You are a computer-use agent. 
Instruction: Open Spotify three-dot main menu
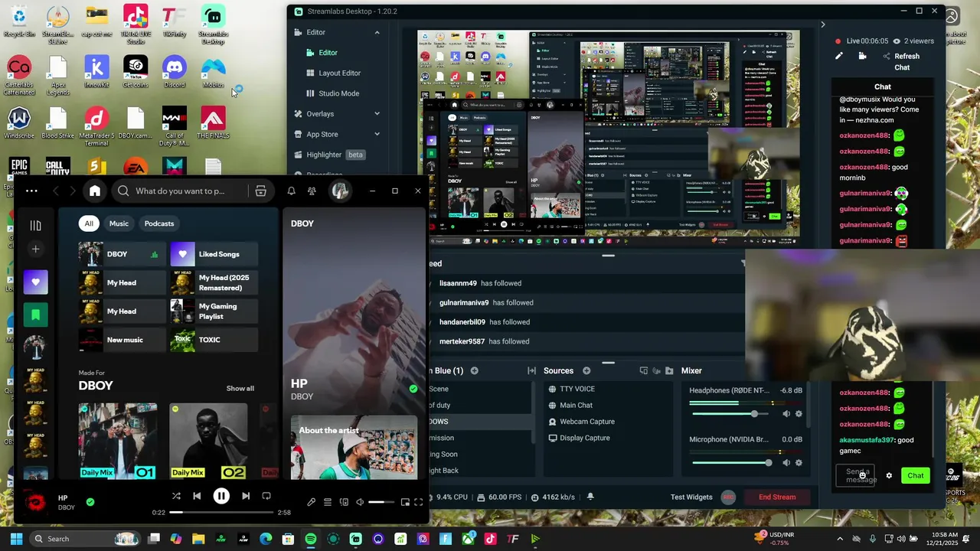coord(31,191)
